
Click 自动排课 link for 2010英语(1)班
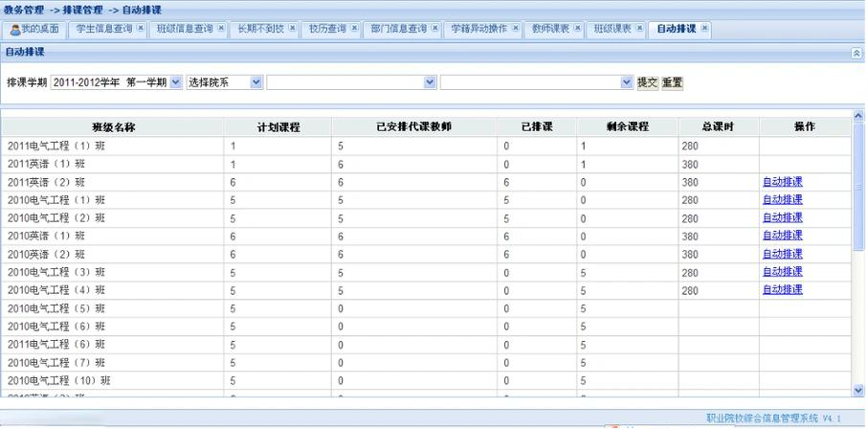point(782,235)
